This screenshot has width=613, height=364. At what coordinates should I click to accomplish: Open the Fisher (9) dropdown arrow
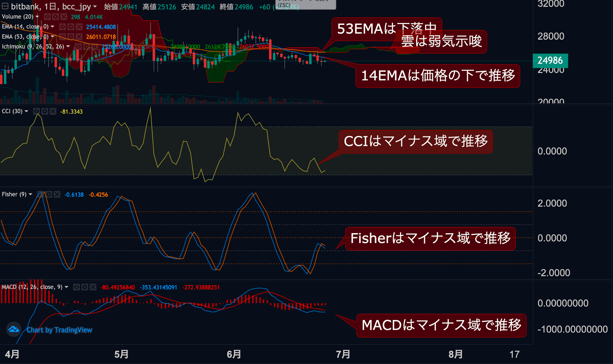[31, 194]
